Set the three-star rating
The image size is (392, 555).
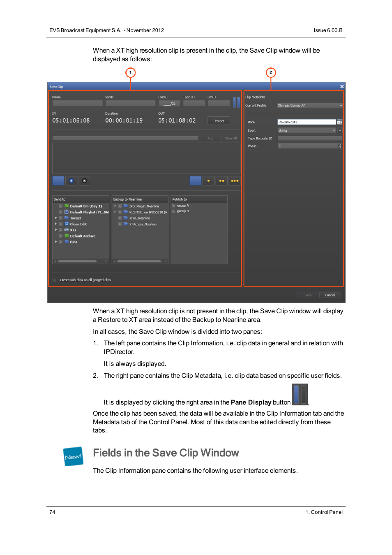tap(235, 180)
